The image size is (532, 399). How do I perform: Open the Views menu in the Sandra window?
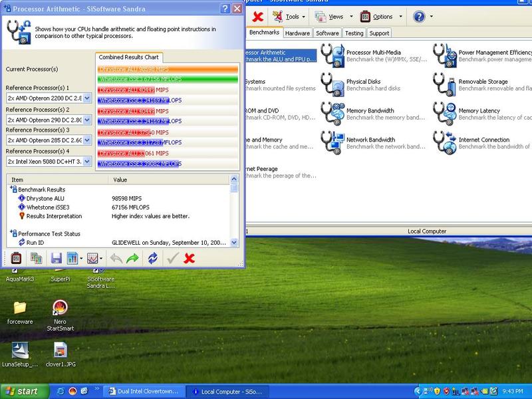[334, 17]
